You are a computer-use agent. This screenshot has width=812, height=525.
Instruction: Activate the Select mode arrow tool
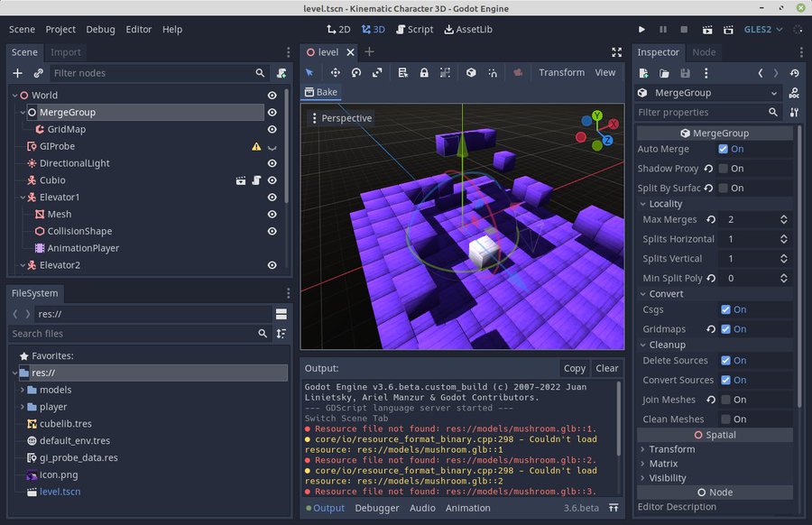(x=309, y=72)
